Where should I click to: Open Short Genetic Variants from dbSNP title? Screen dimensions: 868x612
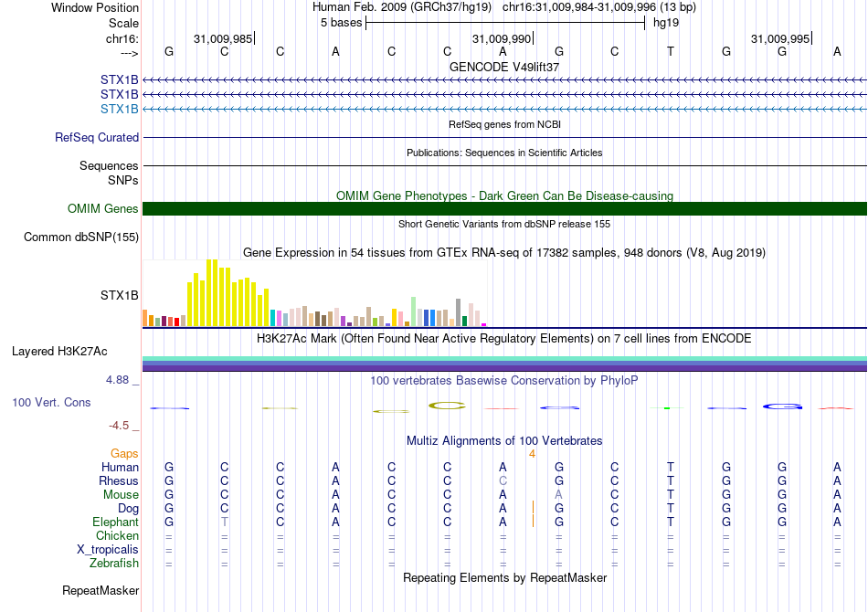coord(504,224)
